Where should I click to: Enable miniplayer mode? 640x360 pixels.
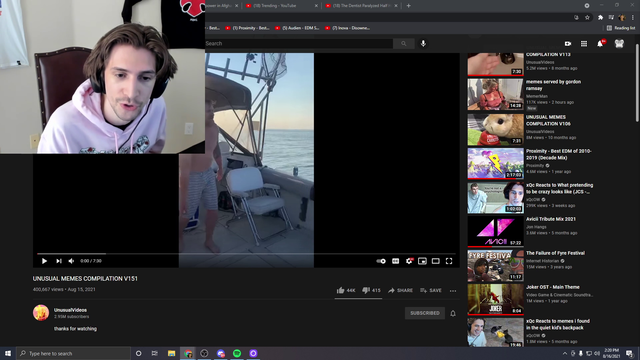422,261
